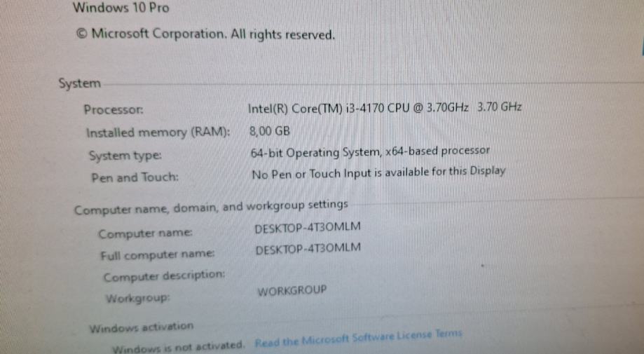Click the System section heading
The height and width of the screenshot is (354, 644).
[80, 83]
